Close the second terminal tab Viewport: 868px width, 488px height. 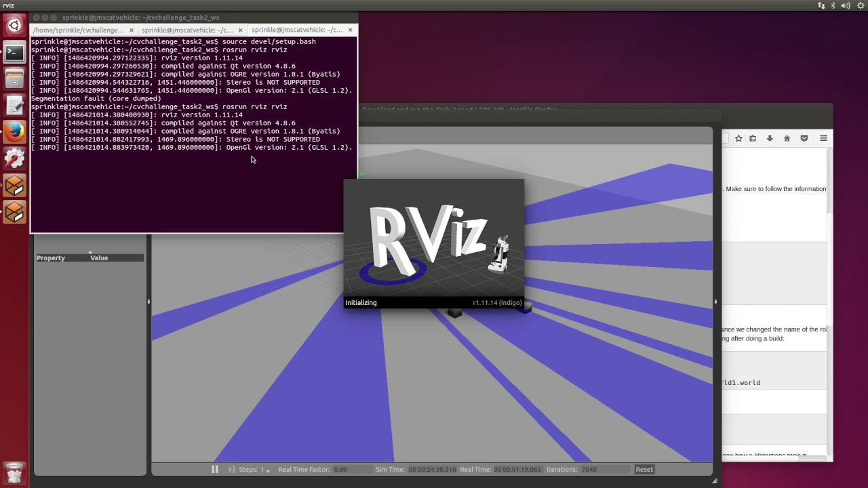(240, 30)
